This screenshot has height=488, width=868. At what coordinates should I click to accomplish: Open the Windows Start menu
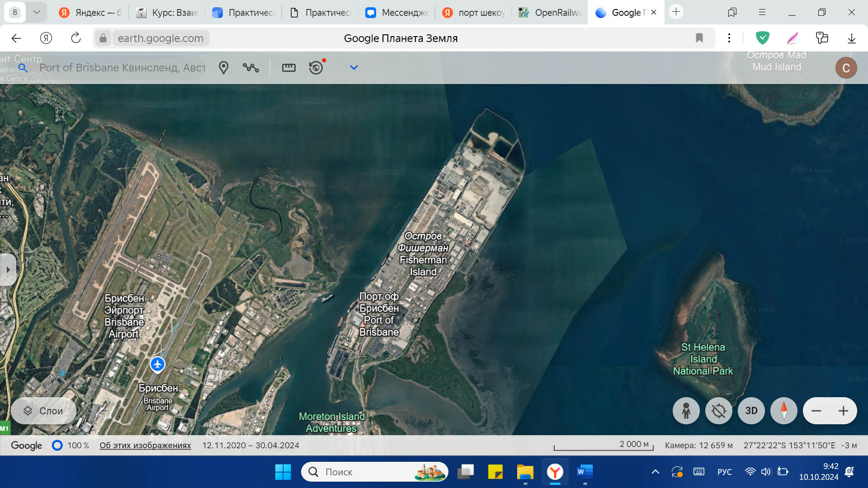(283, 472)
